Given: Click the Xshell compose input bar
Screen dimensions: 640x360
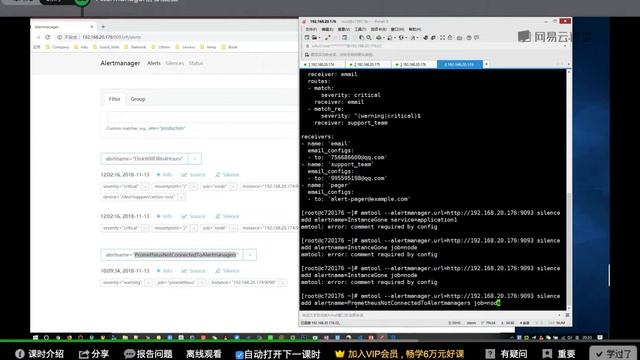Looking at the screenshot, I should click(x=430, y=315).
